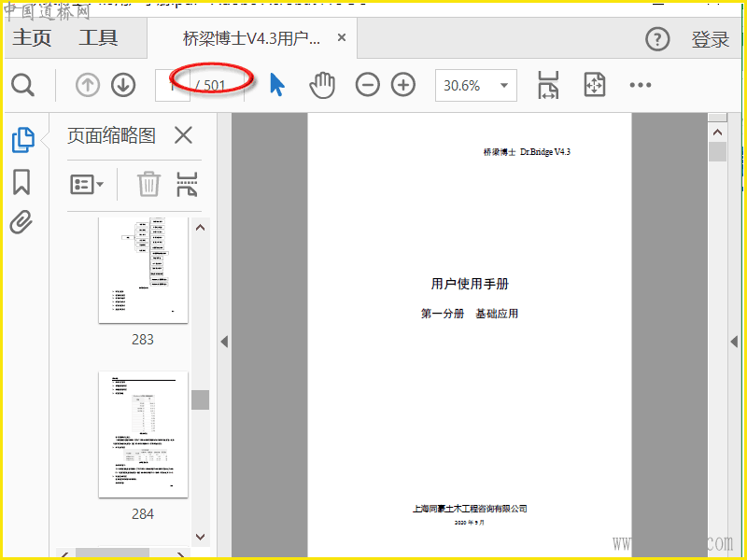Open thumbnail options dropdown menu

coord(87,184)
